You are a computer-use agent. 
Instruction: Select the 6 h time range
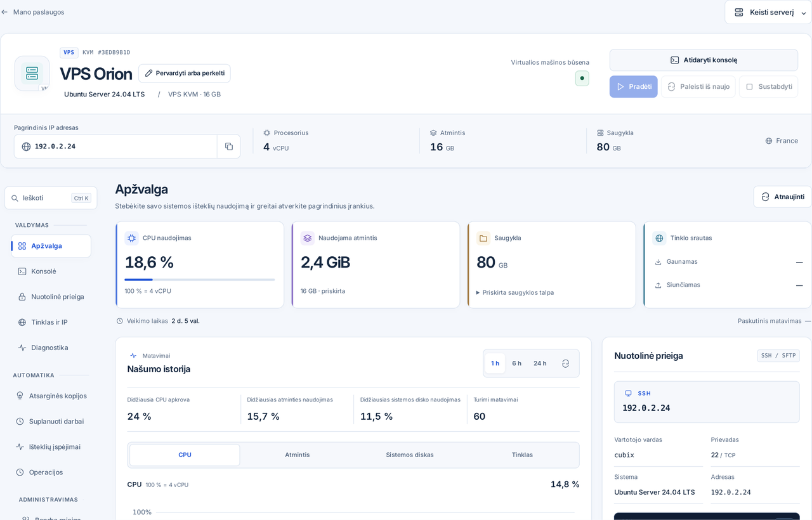point(516,363)
